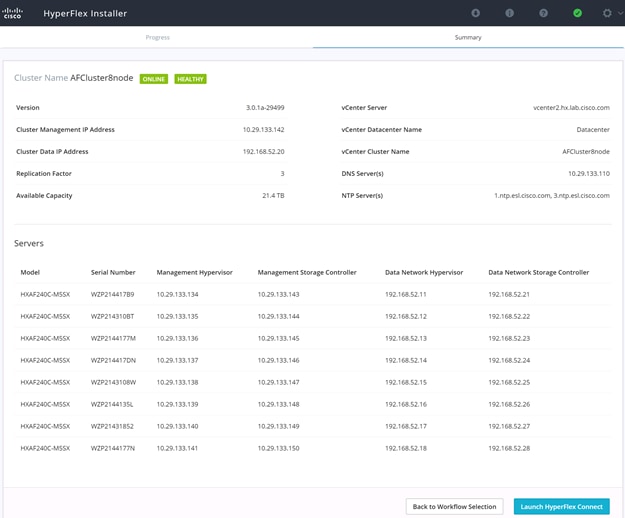Select data storage controller IP 192.168.52.23
Screen dimensions: 625x518
[x=509, y=338]
